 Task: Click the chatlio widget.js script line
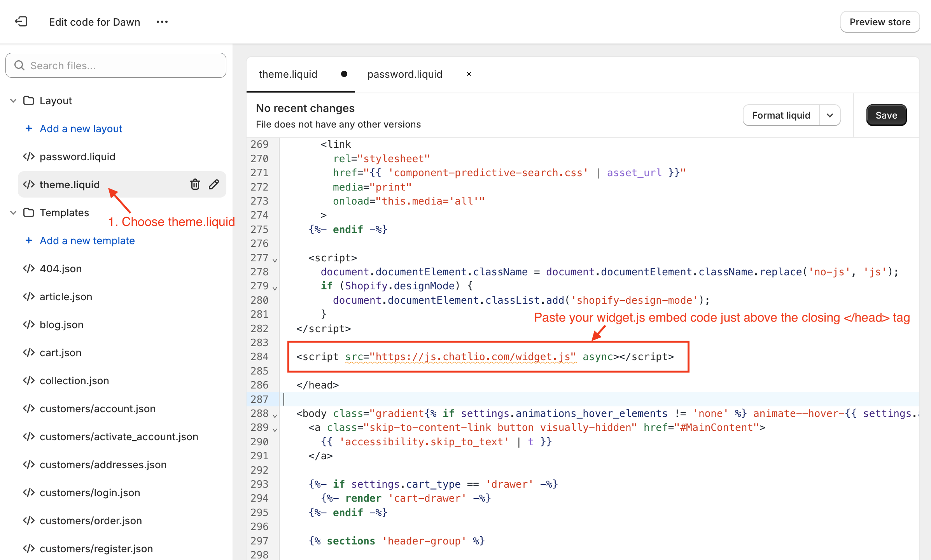point(485,357)
